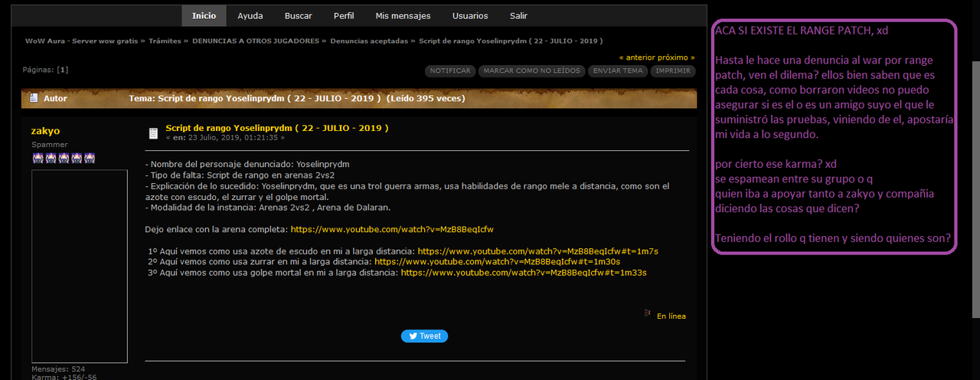
Task: Go to the próximo topic link
Action: coord(678,57)
